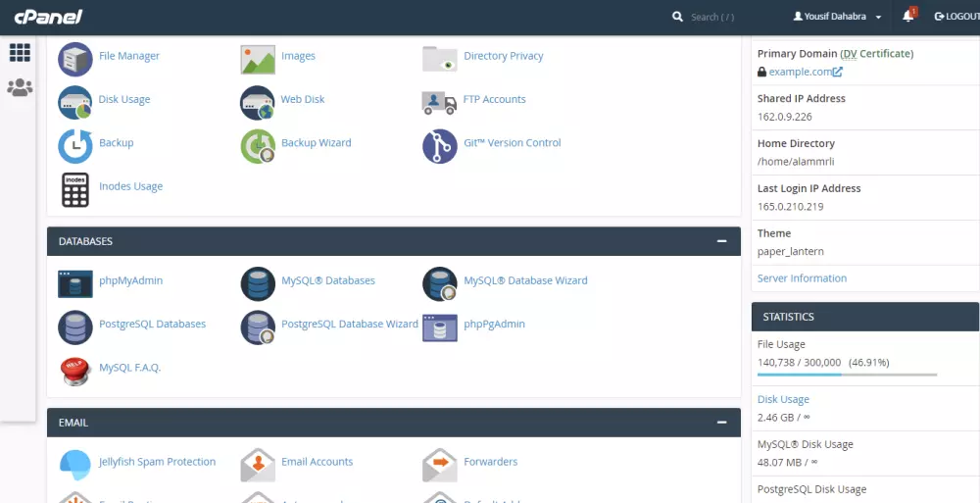
Task: Open the example.com primary domain link
Action: 800,72
